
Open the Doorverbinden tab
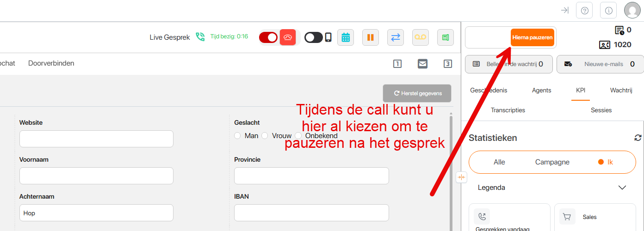(51, 63)
